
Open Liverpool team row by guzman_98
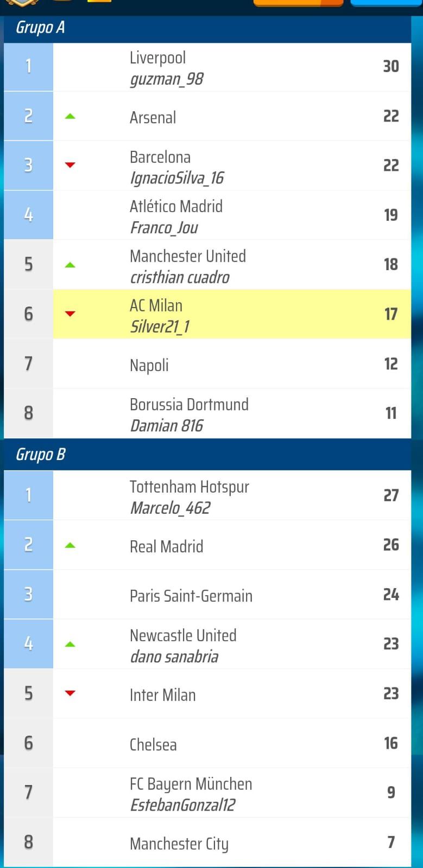coord(207,67)
